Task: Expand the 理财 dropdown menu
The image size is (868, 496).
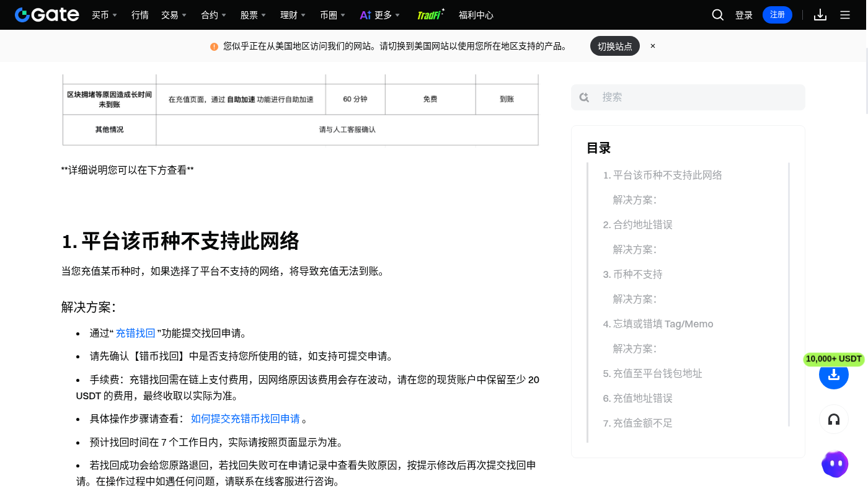Action: click(x=293, y=15)
